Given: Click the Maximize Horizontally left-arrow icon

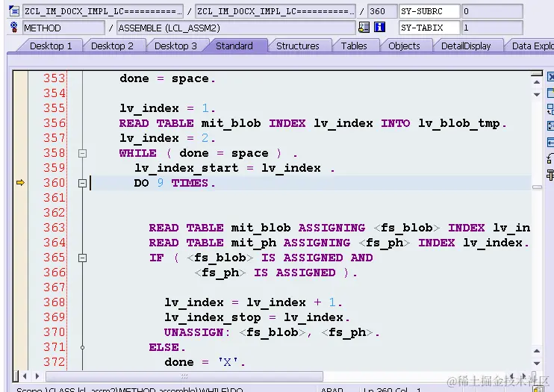Looking at the screenshot, I should coord(550,142).
